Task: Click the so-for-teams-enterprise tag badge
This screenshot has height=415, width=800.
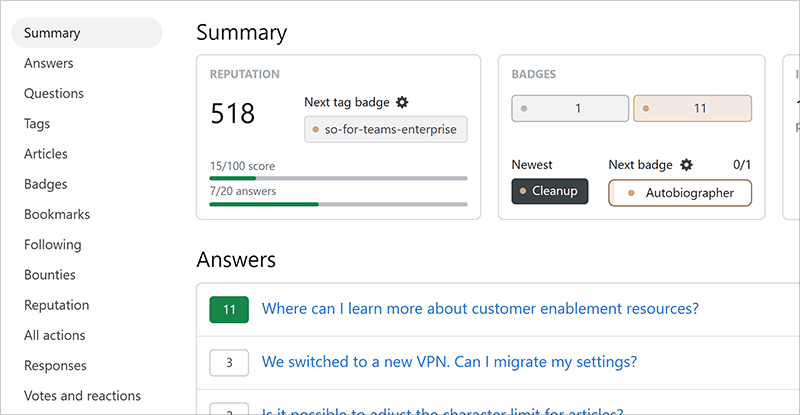Action: [386, 129]
